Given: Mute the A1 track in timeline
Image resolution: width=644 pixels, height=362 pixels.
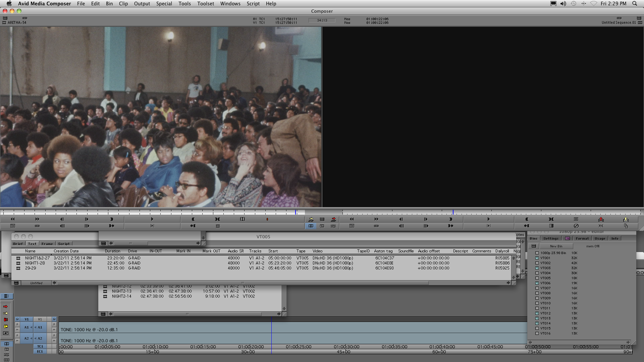Looking at the screenshot, I should [54, 330].
